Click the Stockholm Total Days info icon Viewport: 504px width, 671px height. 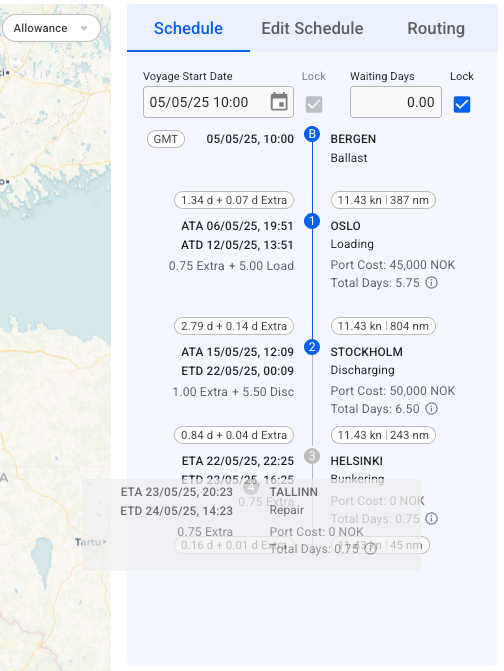point(431,409)
